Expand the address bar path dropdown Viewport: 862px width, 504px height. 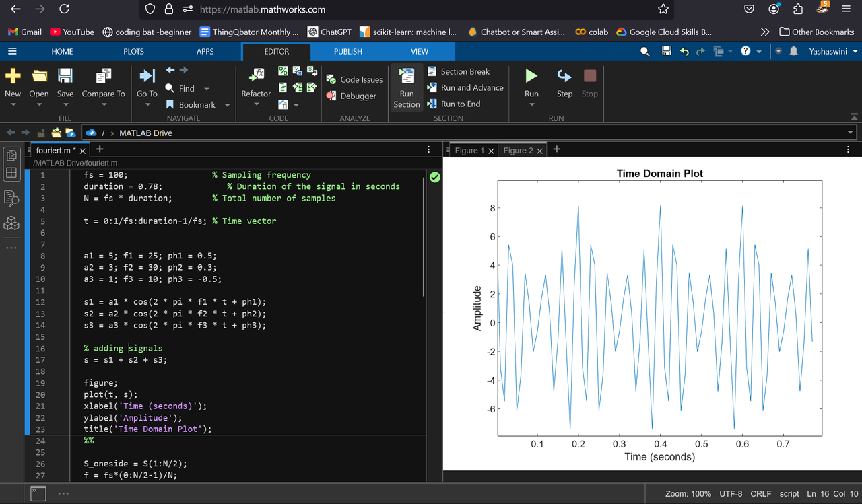tap(851, 133)
